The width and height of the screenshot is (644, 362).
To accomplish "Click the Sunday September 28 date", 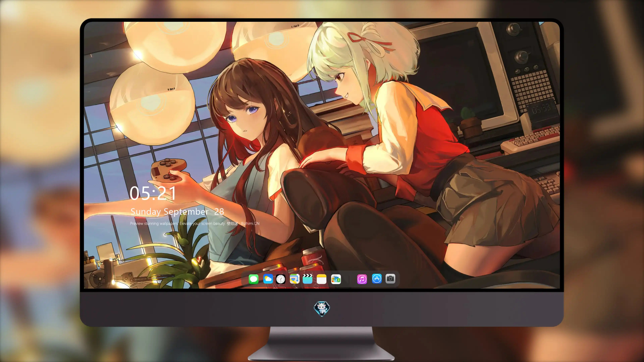I will (x=177, y=212).
